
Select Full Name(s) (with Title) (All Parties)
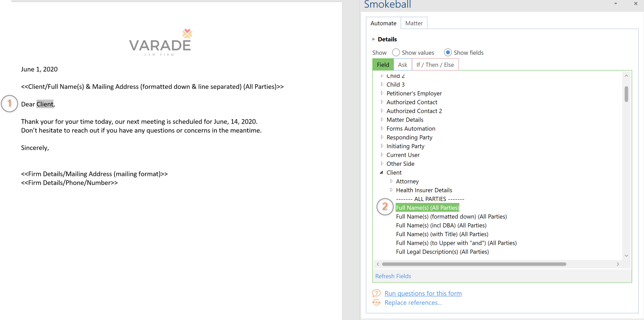point(442,234)
